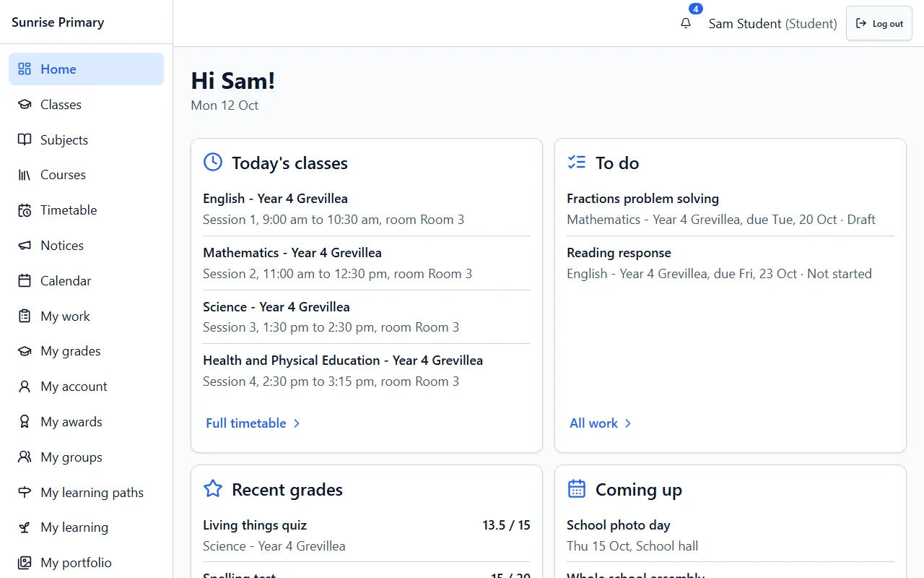This screenshot has height=578, width=924.
Task: Click the checklist icon beside To do
Action: (x=577, y=163)
